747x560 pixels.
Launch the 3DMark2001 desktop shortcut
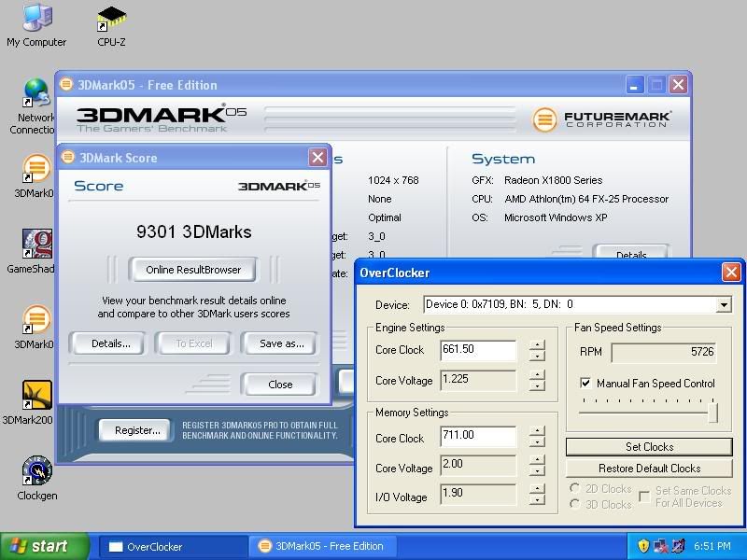(x=29, y=402)
